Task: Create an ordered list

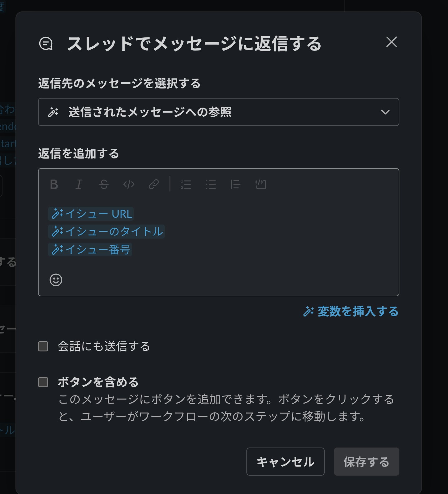Action: tap(186, 184)
